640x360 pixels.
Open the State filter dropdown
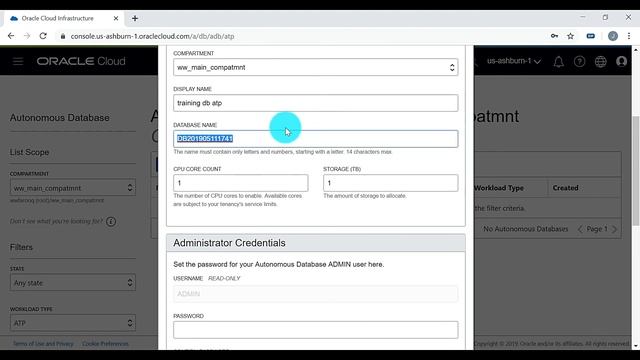tap(73, 282)
